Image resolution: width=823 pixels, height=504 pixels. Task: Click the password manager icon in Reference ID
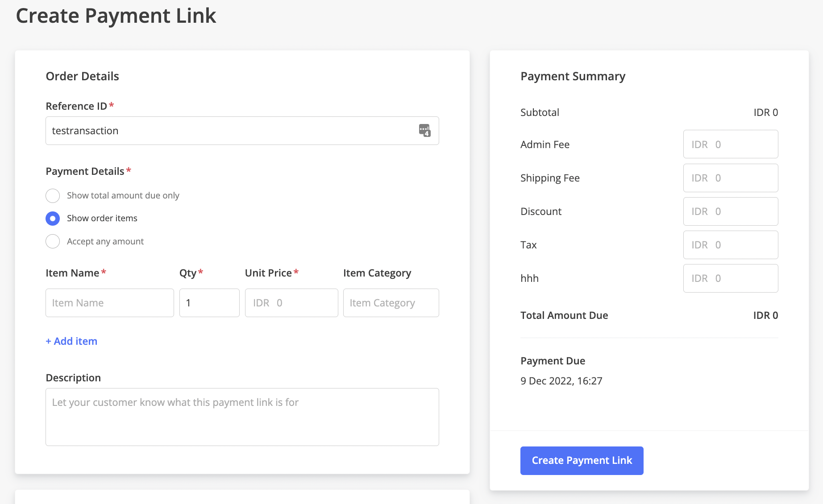[x=424, y=131]
